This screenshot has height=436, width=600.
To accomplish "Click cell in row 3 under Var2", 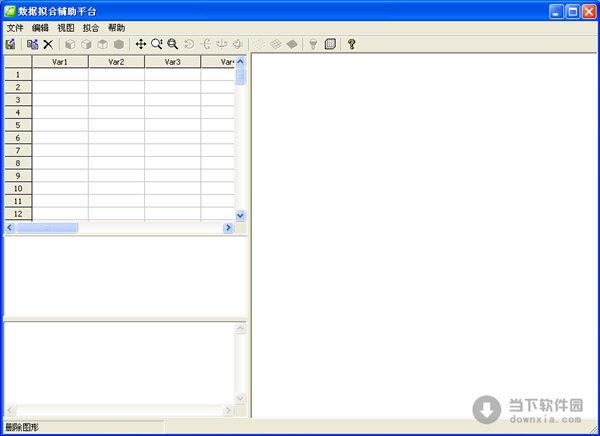I will (117, 100).
